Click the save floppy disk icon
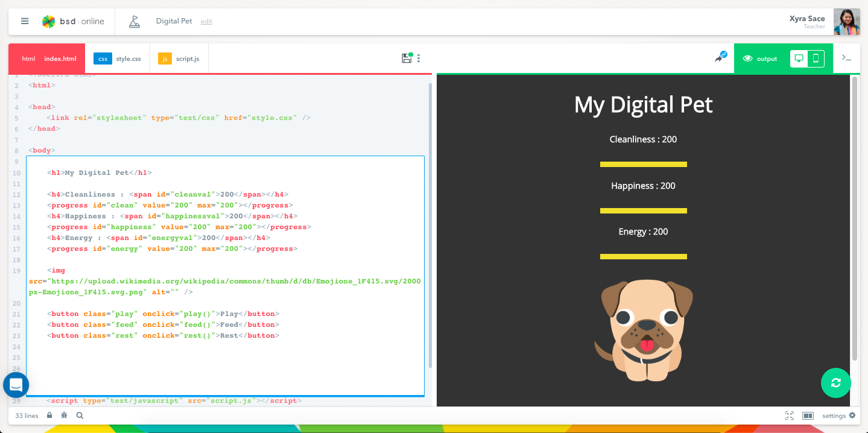 click(x=407, y=58)
